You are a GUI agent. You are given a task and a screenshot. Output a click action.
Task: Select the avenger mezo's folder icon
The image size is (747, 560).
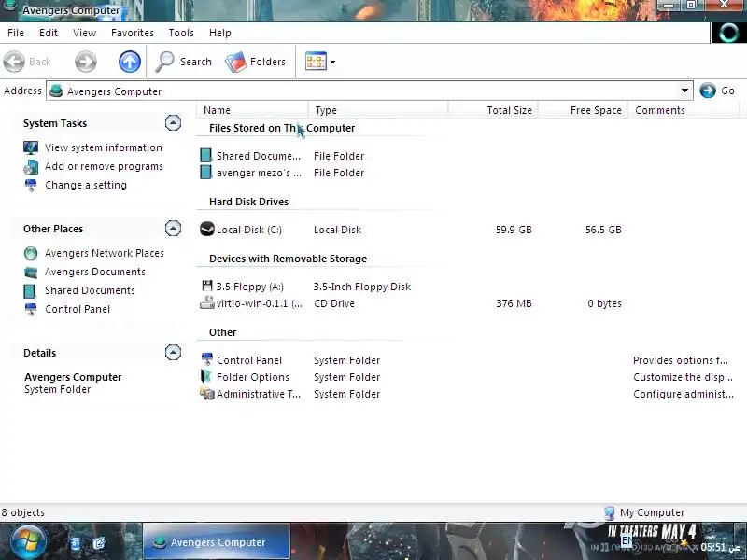pos(205,173)
